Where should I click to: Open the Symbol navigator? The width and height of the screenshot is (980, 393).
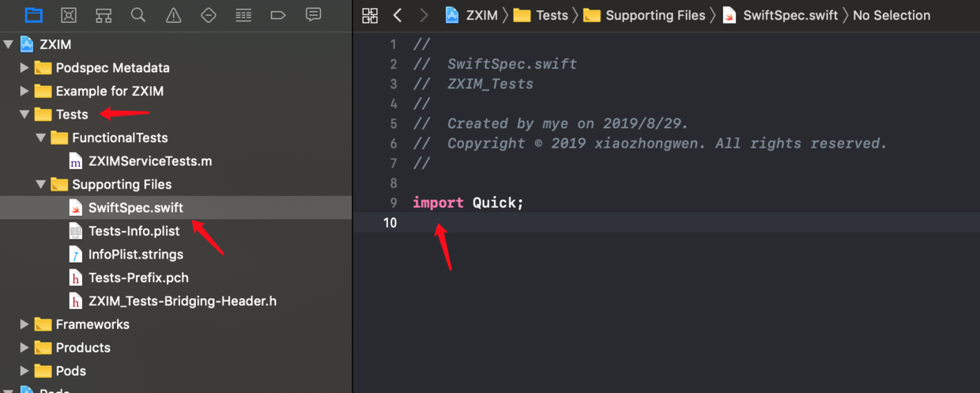[x=104, y=15]
